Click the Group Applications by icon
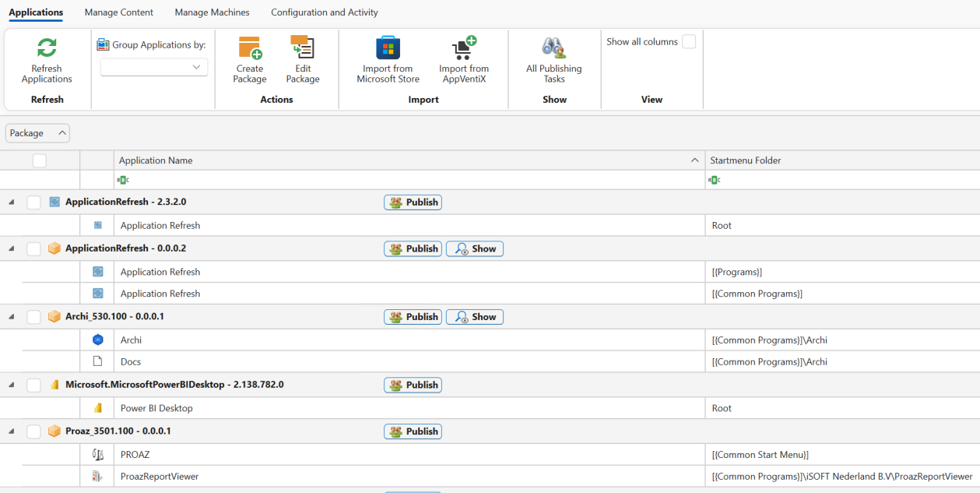 tap(103, 44)
